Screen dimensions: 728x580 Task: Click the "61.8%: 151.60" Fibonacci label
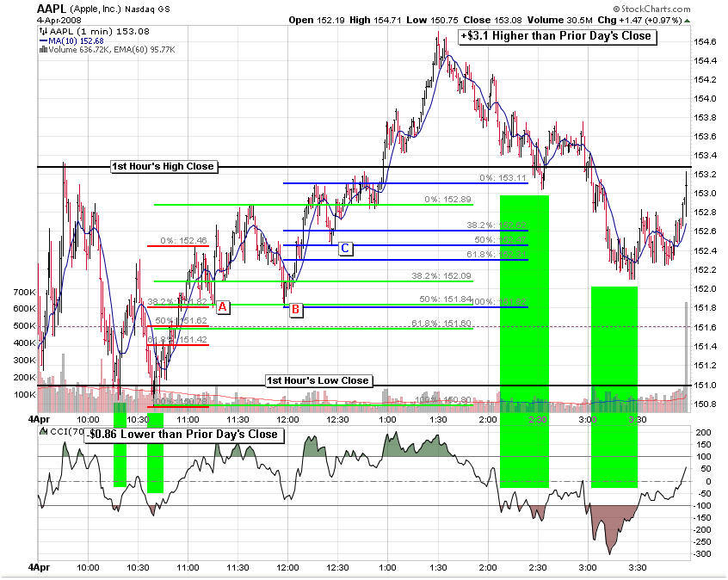click(441, 324)
